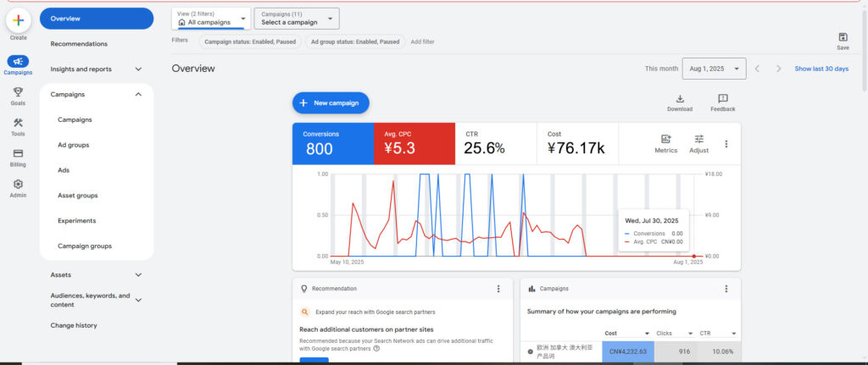
Task: Open the Tools wrench icon
Action: coord(18,124)
